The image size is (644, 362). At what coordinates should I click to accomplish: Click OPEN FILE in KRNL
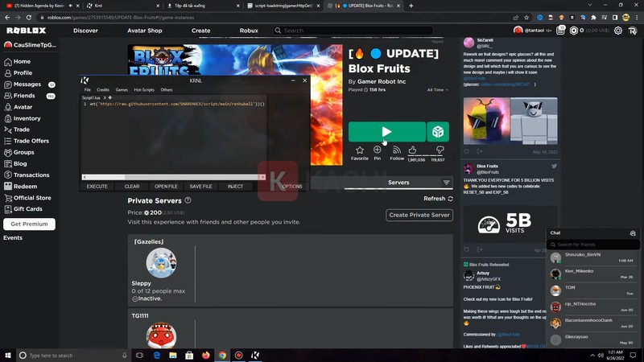tap(166, 187)
